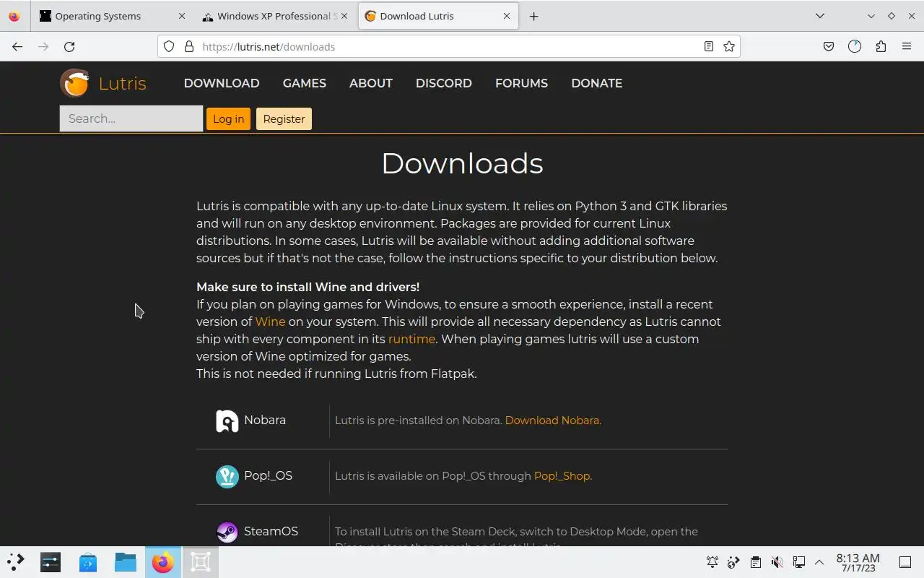The height and width of the screenshot is (578, 924).
Task: Toggle reader view icon
Action: click(x=709, y=46)
